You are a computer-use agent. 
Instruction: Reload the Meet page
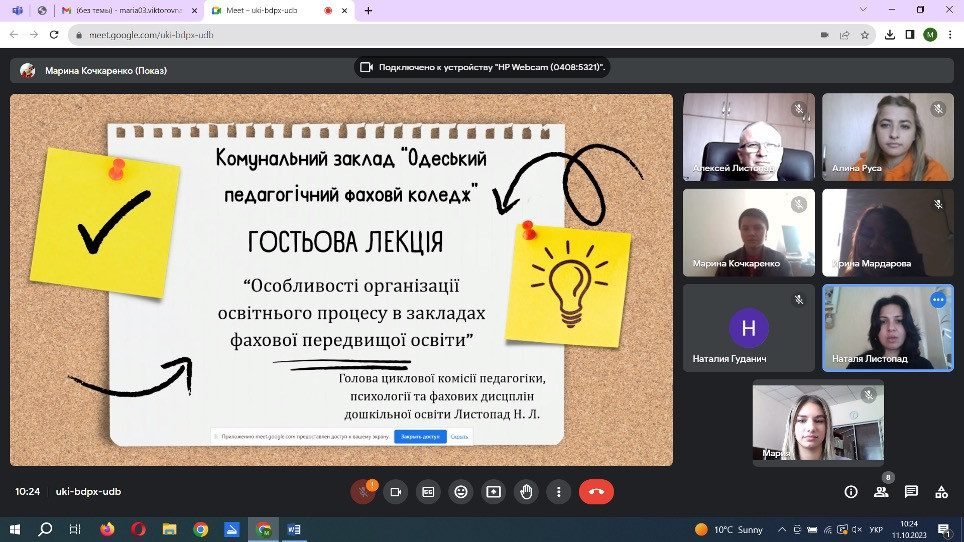tap(54, 35)
